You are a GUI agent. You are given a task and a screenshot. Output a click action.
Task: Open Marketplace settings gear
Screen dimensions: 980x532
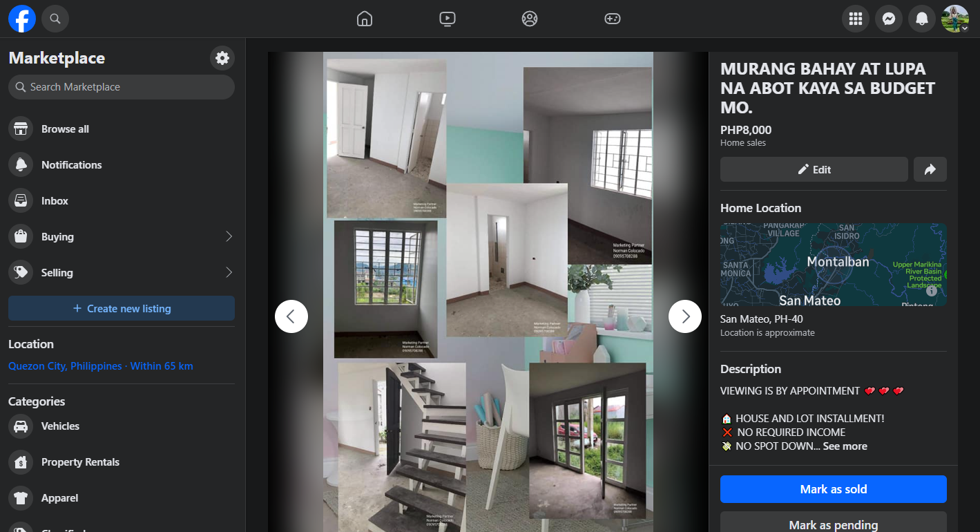[x=222, y=58]
